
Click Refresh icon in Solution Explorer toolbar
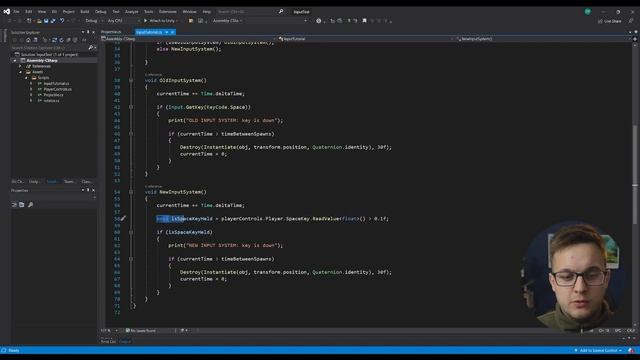tap(61, 40)
